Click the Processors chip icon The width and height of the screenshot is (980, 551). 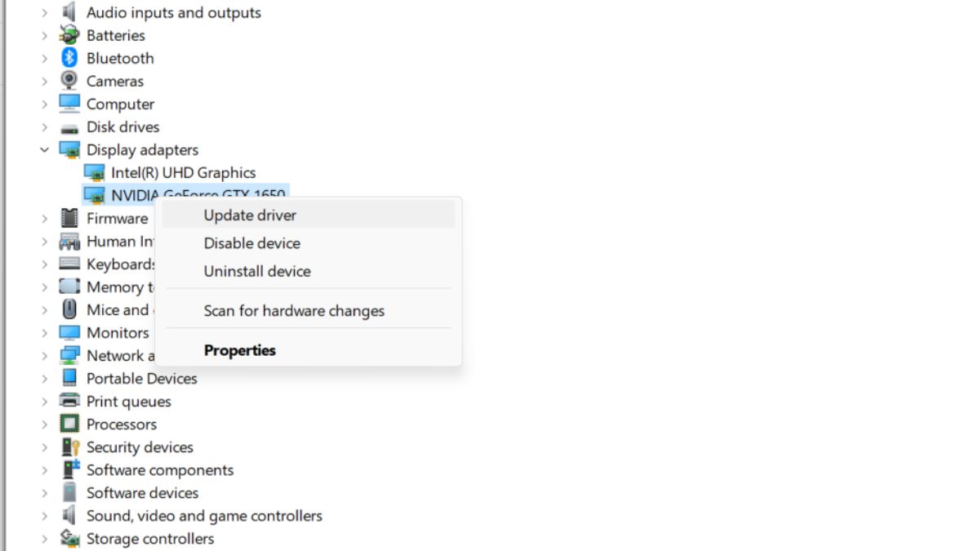69,424
